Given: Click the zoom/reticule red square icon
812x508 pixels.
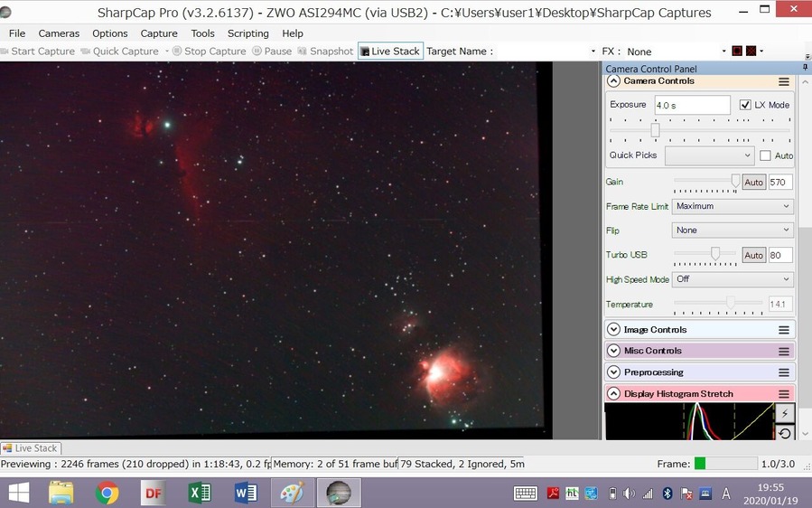Looking at the screenshot, I should [737, 52].
